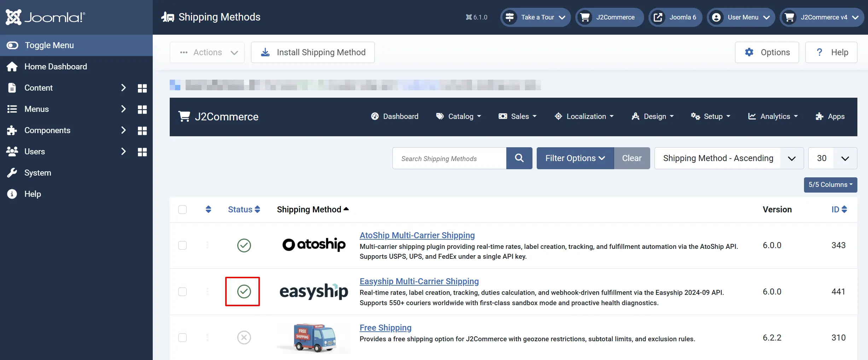Screen dimensions: 868x360
Task: Click the Joomla logo
Action: tap(45, 17)
